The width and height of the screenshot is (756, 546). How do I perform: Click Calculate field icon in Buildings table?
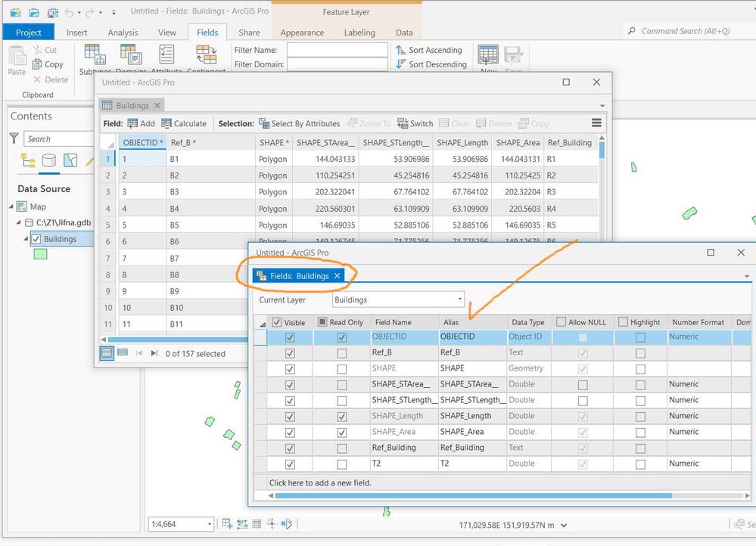click(166, 123)
